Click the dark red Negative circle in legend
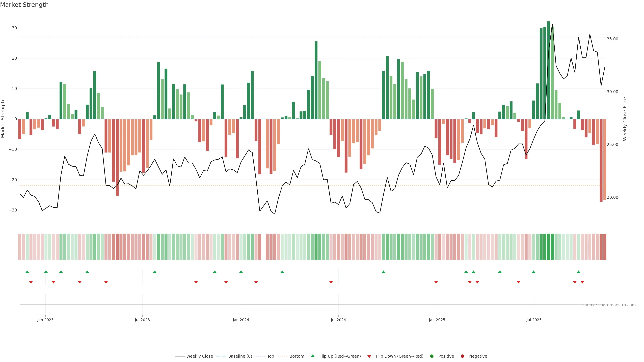This screenshot has width=644, height=362. [x=462, y=356]
